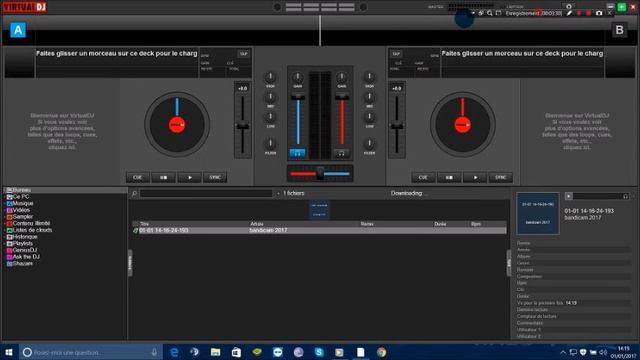The height and width of the screenshot is (360, 640).
Task: Toggle left channel headphone cue
Action: click(x=298, y=153)
